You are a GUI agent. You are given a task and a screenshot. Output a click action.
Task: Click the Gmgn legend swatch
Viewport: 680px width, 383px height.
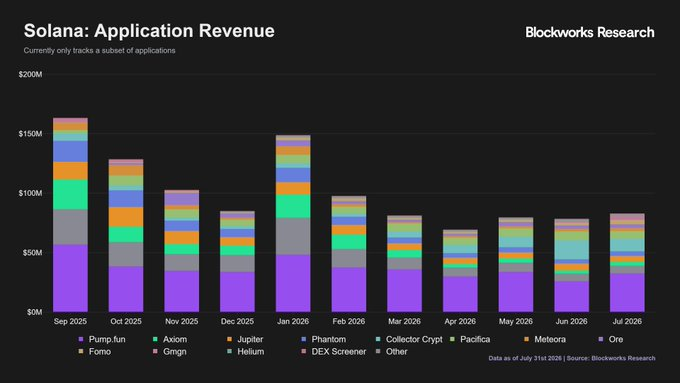coord(155,351)
